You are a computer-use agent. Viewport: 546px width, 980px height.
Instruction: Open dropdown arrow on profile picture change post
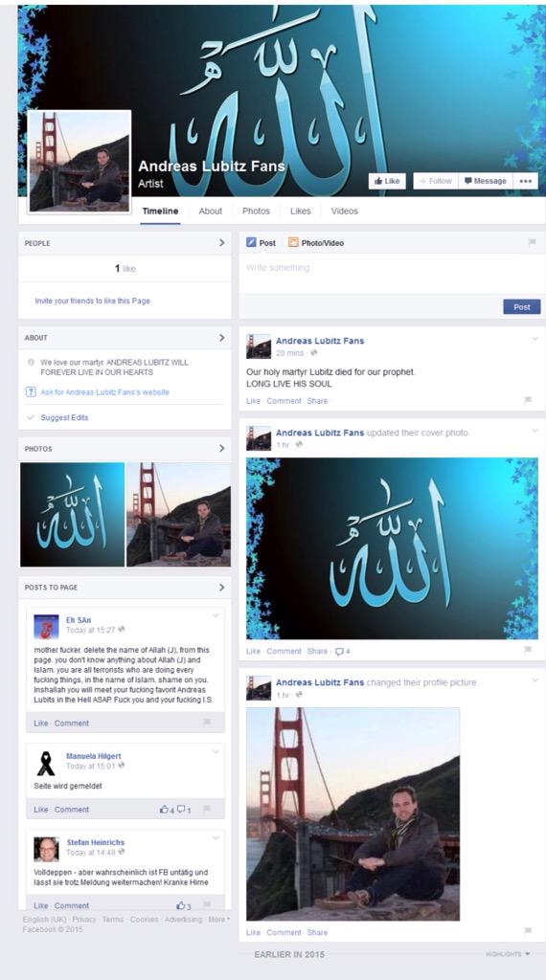(535, 680)
